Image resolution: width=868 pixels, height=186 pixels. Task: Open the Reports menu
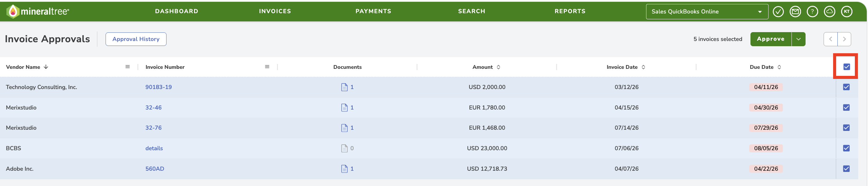[x=570, y=11]
